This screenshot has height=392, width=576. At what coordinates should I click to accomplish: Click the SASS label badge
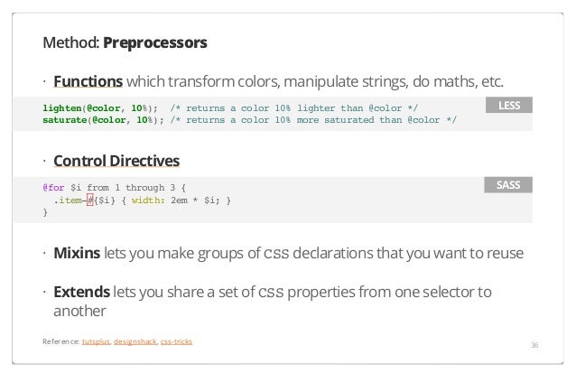[x=508, y=185]
